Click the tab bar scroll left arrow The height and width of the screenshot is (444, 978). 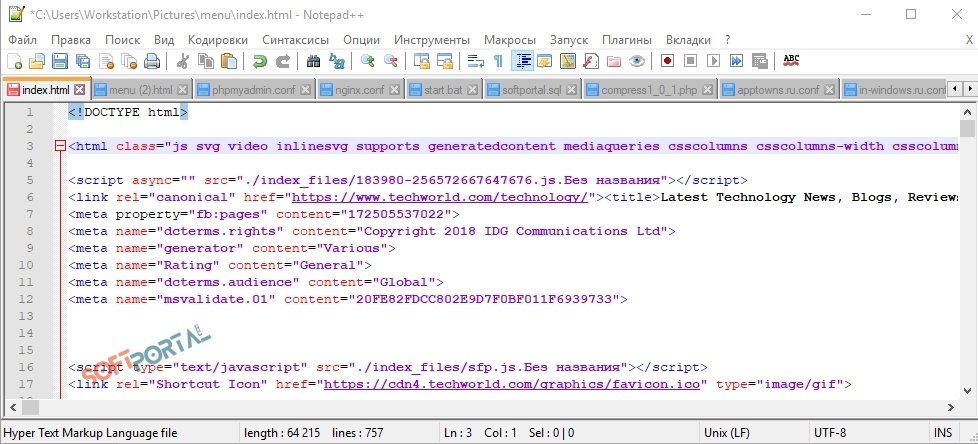[955, 90]
